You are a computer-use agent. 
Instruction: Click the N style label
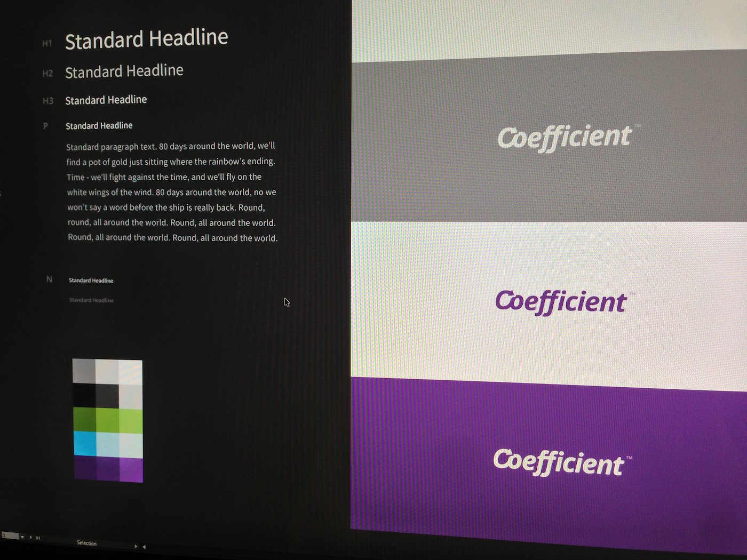49,279
